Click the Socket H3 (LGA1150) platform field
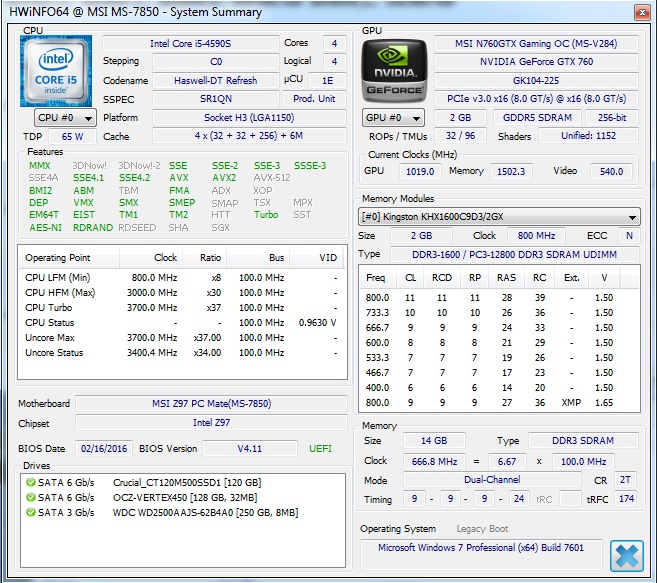657x583 pixels. (249, 118)
